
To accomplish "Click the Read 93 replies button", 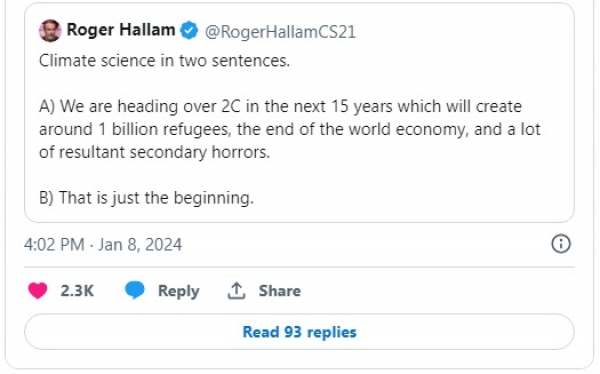I will 299,332.
